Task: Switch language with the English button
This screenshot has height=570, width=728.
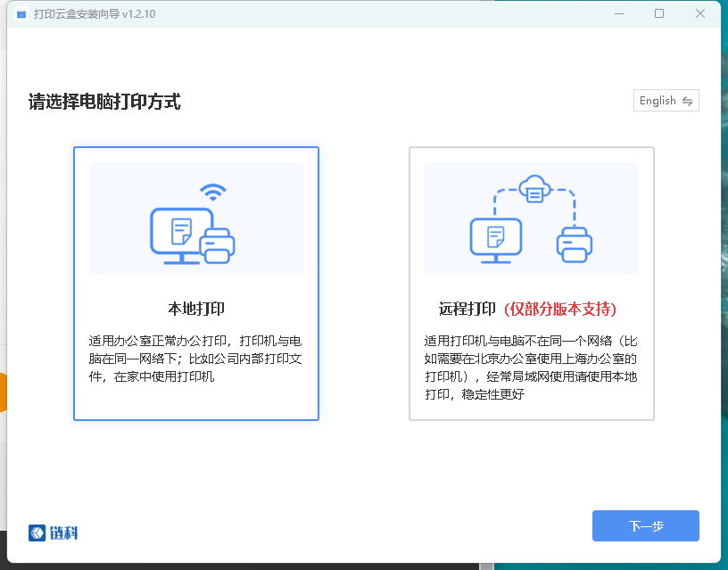Action: point(658,101)
